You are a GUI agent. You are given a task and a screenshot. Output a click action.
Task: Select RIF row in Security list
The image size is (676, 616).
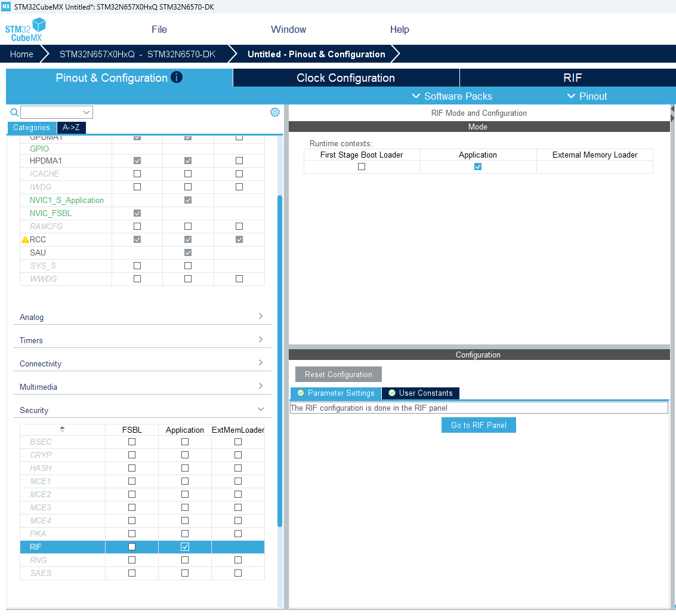pos(142,547)
